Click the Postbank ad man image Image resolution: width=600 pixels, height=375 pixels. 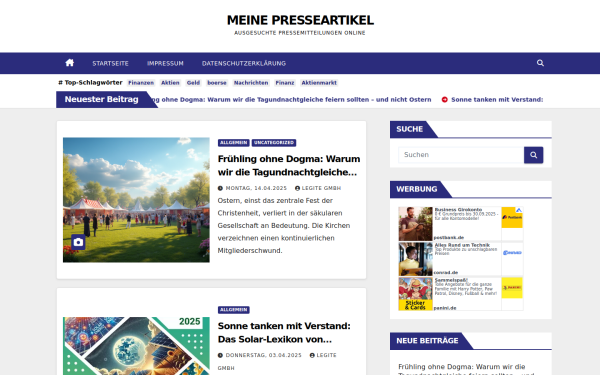(x=416, y=224)
